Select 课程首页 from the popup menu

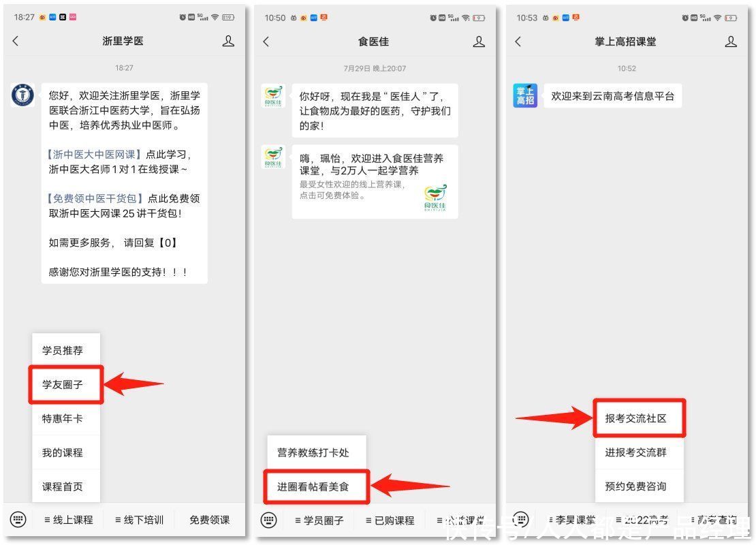66,486
